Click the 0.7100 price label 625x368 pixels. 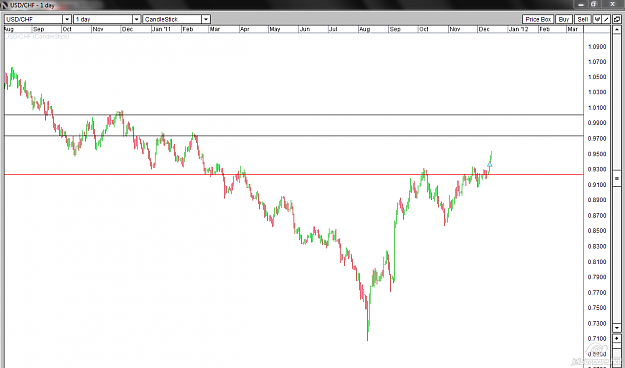click(597, 338)
